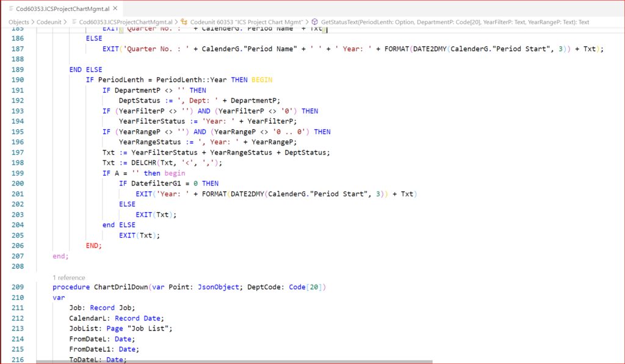Viewport: 625px width, 364px height.
Task: Click line number 190 in the gutter
Action: pos(18,80)
